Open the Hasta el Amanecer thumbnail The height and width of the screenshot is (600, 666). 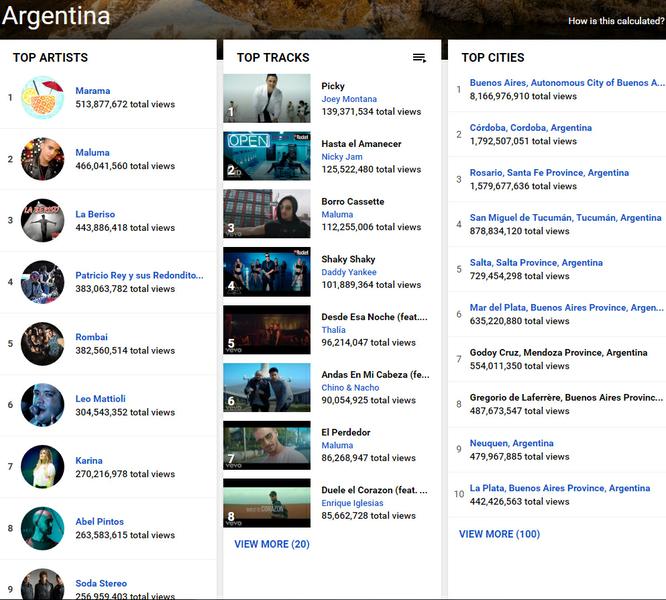pos(266,156)
